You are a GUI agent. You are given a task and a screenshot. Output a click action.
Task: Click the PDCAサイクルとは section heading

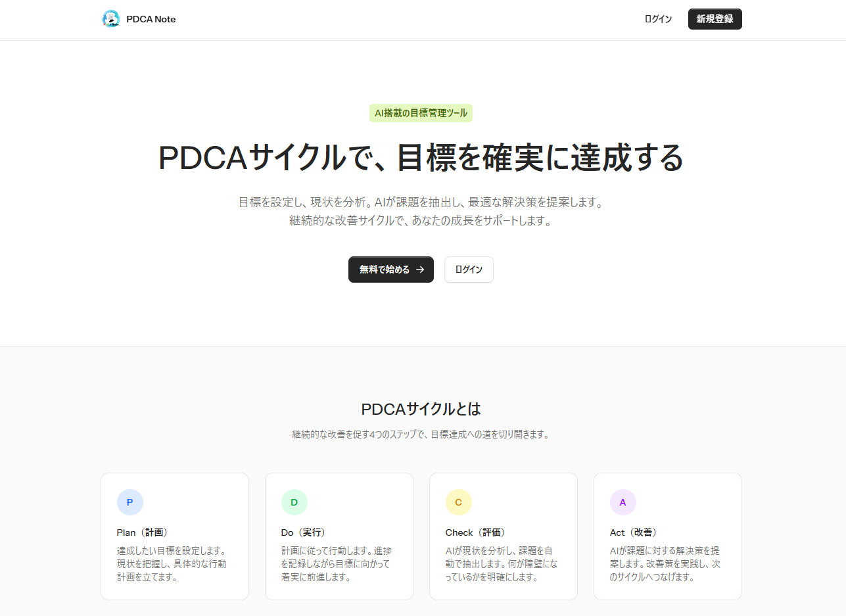click(421, 409)
